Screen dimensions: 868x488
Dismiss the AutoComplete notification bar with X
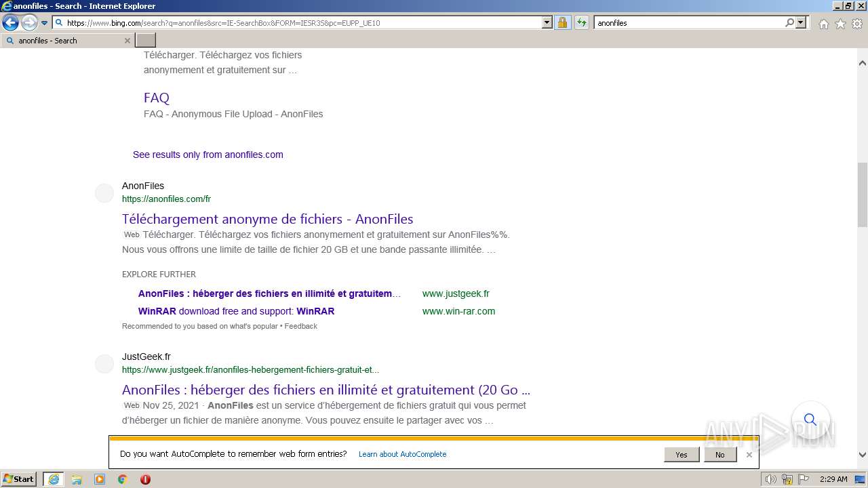coord(749,455)
